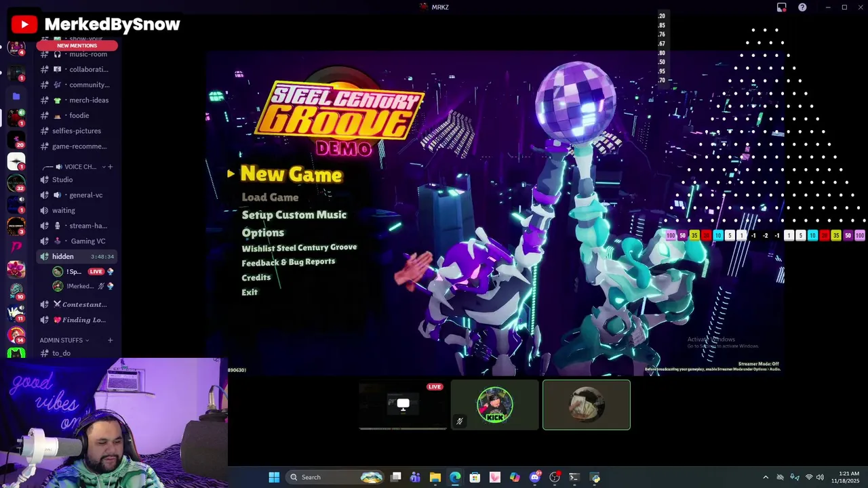
Task: Open the selfies-pictures channel
Action: pos(77,131)
